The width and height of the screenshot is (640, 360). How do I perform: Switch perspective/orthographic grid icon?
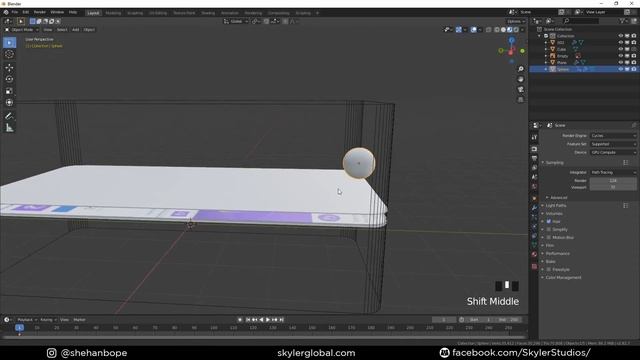520,100
